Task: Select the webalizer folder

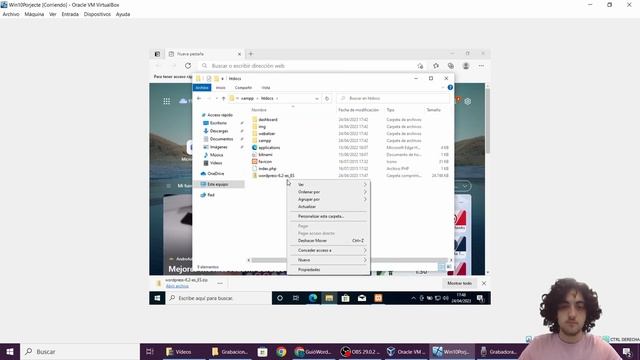Action: click(x=267, y=133)
